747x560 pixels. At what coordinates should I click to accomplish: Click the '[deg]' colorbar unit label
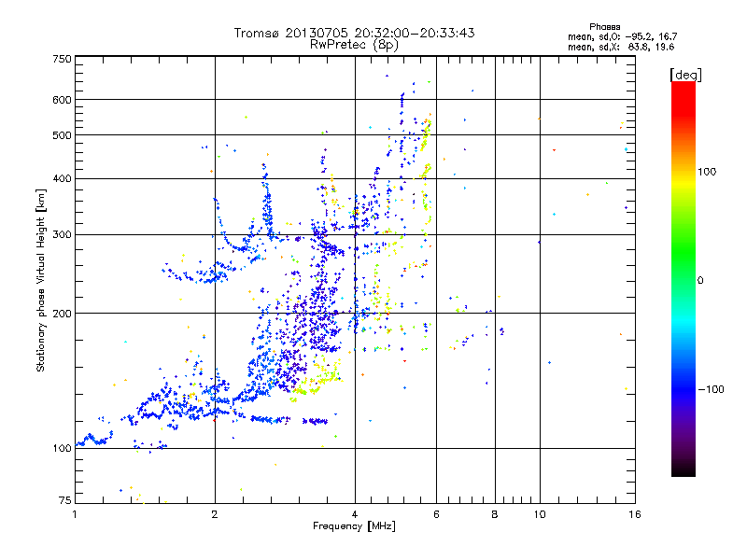coord(685,75)
